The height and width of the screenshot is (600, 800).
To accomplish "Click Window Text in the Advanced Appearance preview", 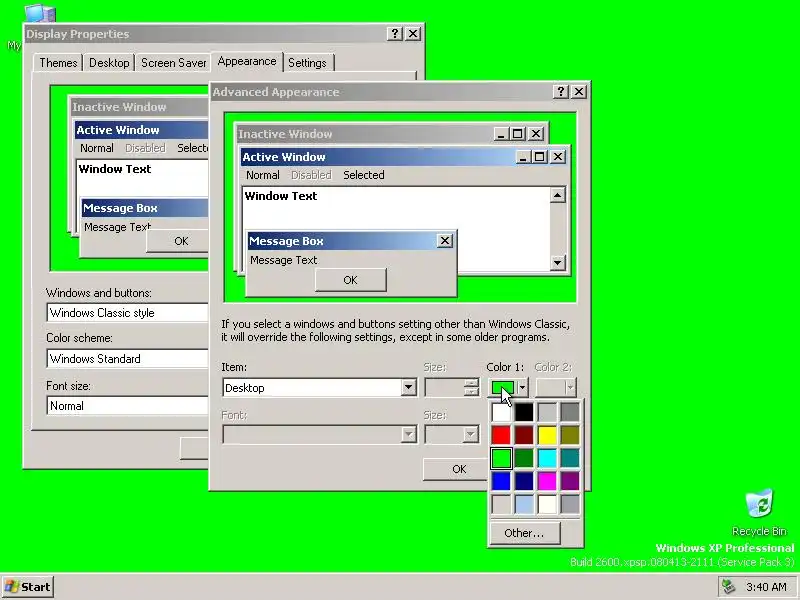I will point(281,196).
